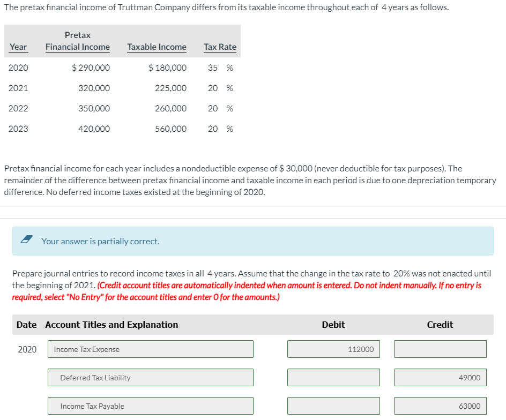Click the $290,000 pretax income value
Screen dimensions: 506x420
click(91, 67)
